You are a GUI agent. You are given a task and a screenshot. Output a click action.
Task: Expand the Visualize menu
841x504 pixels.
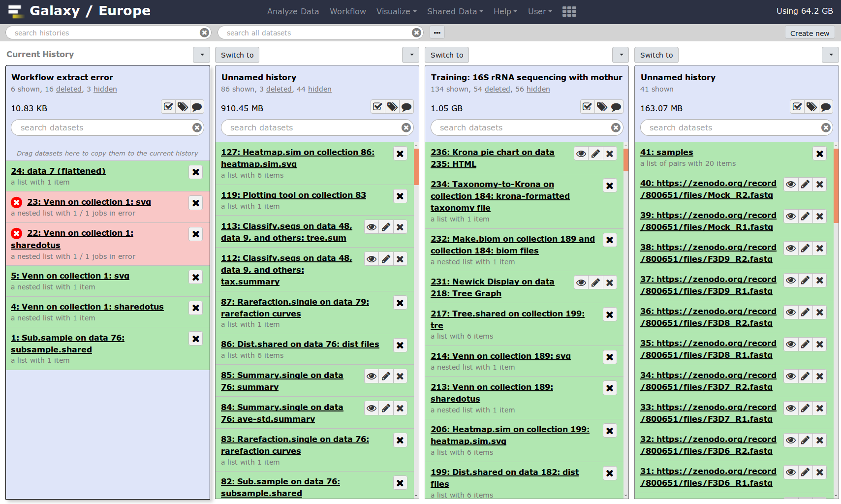396,11
